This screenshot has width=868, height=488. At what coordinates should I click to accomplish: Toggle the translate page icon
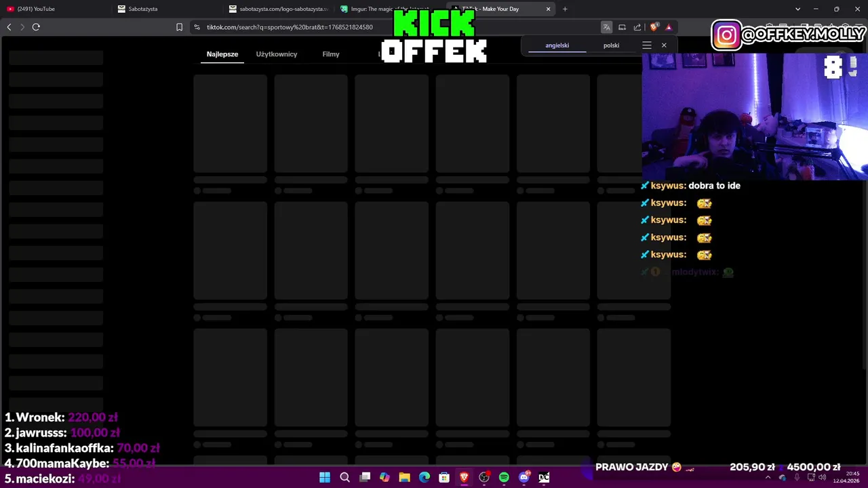tap(606, 27)
